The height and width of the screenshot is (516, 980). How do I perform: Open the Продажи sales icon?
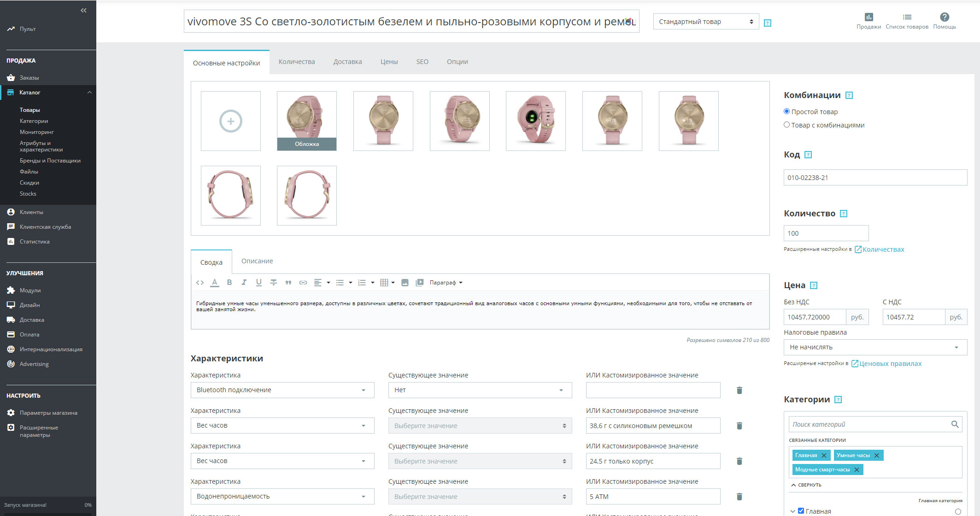click(869, 21)
